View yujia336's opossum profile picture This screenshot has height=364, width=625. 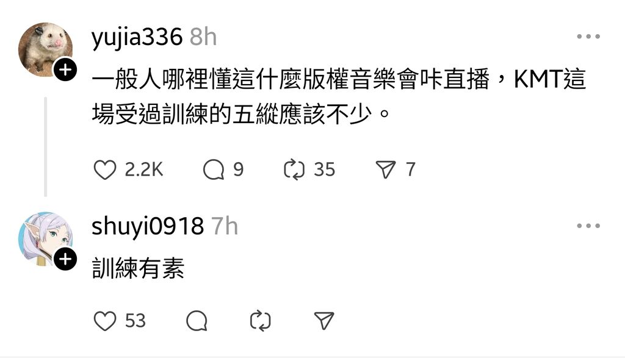tap(45, 49)
